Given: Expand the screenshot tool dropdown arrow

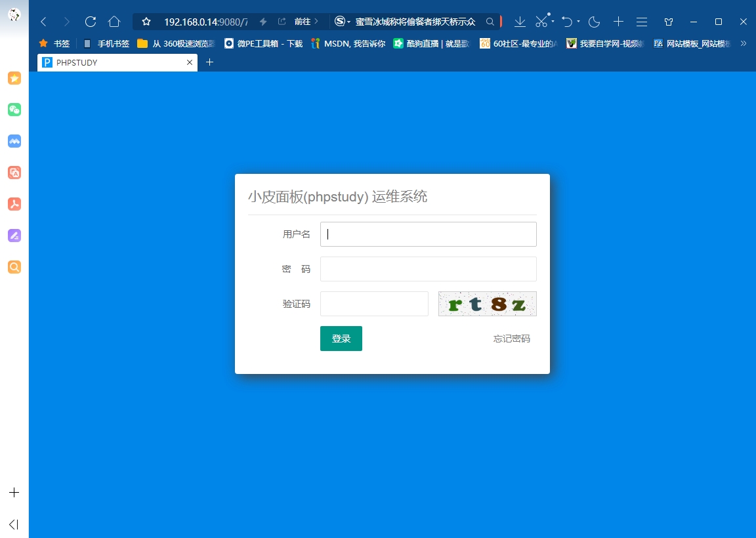Looking at the screenshot, I should (553, 22).
